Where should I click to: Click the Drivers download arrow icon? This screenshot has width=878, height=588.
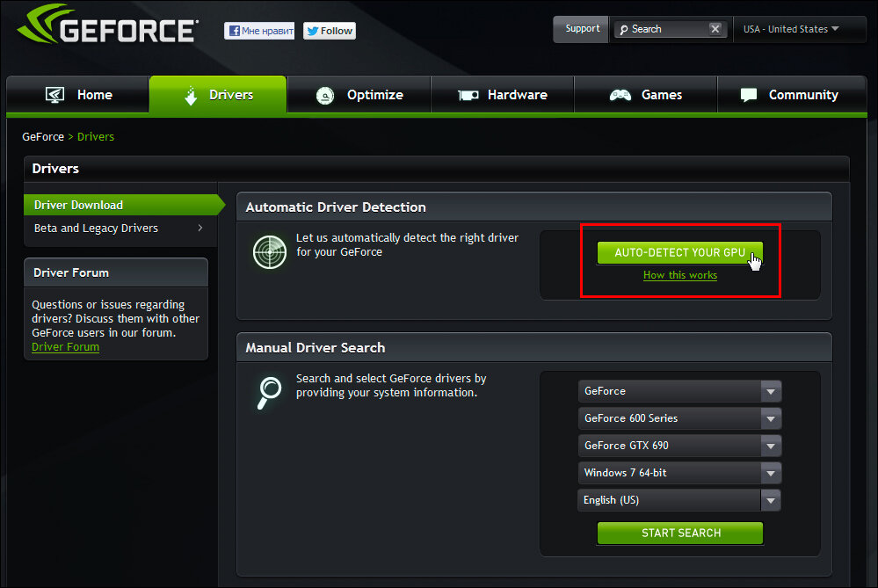point(191,95)
